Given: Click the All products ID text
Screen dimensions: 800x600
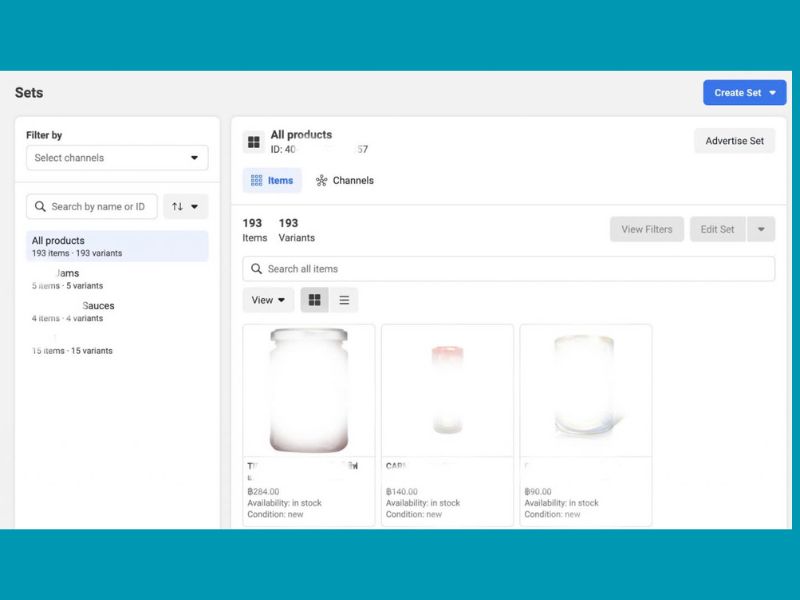Looking at the screenshot, I should (319, 149).
